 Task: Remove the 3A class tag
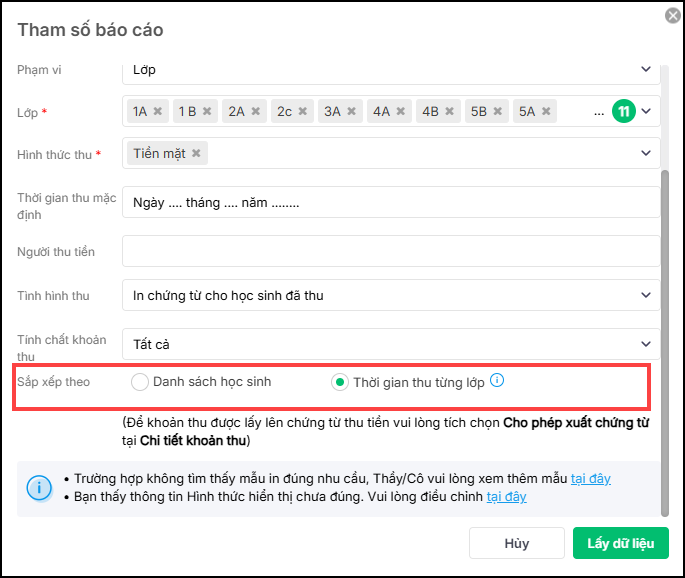pyautogui.click(x=352, y=112)
